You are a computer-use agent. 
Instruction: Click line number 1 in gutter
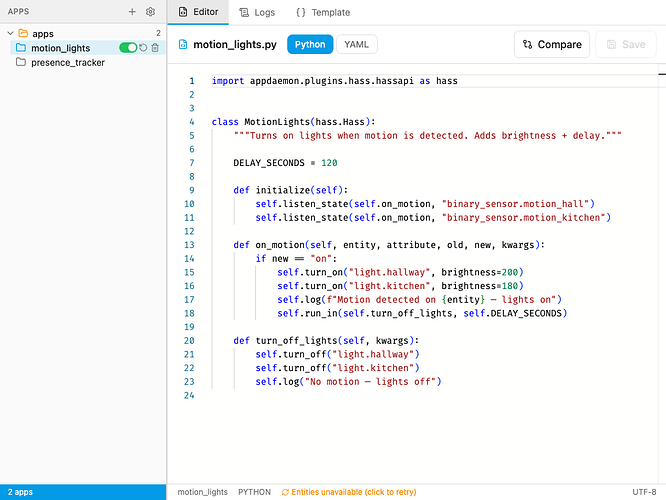coord(192,81)
